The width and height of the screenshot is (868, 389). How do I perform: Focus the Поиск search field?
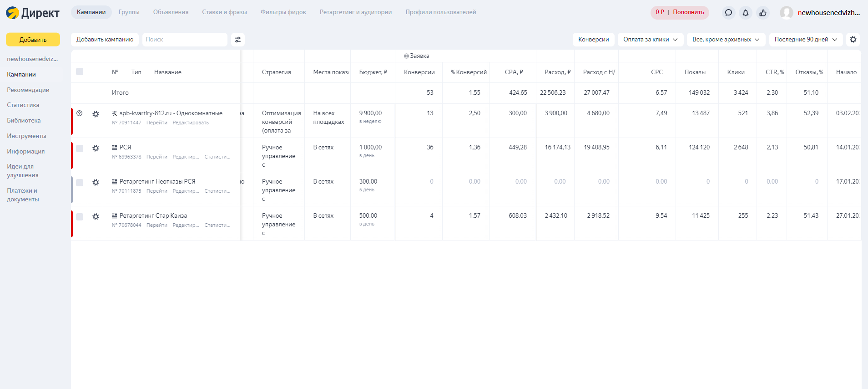pyautogui.click(x=184, y=40)
